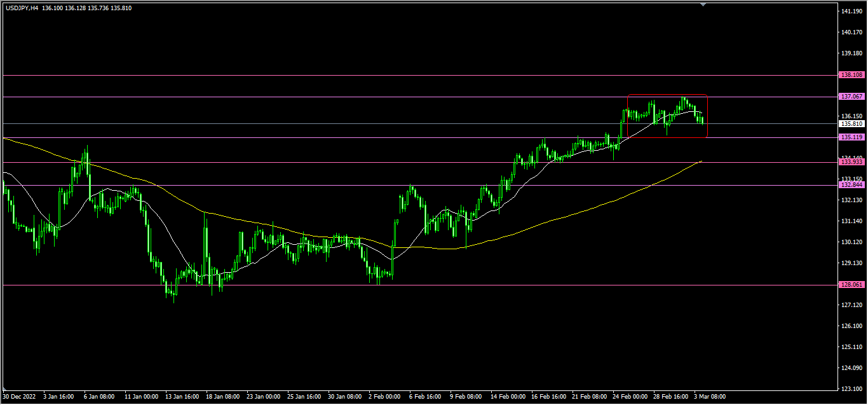Select the 128.061 support price tag

(x=851, y=285)
